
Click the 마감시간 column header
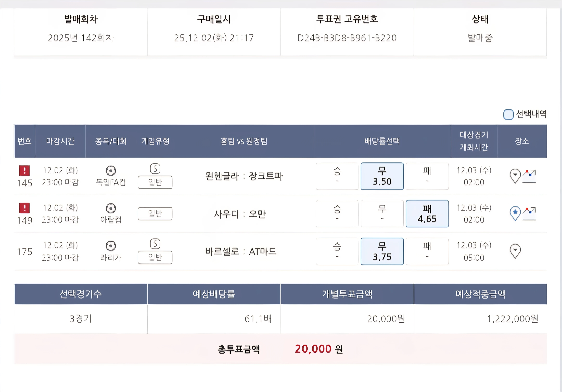(60, 141)
